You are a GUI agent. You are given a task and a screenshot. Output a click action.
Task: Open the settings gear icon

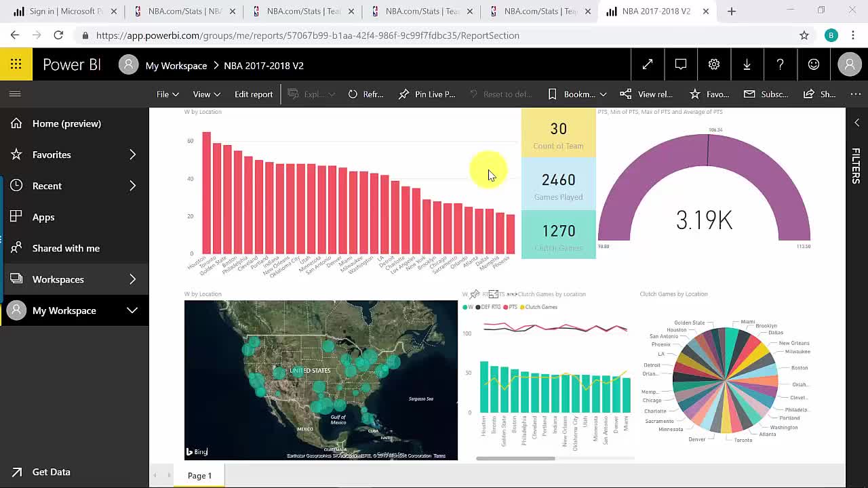pos(714,64)
